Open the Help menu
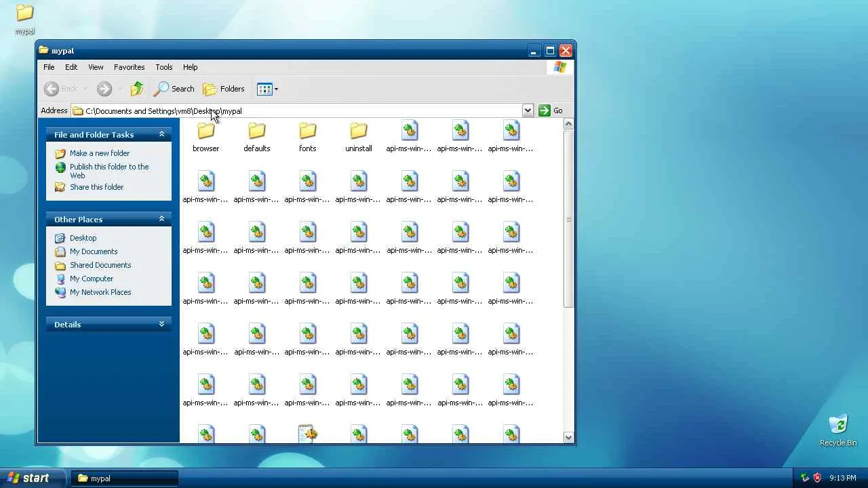Image resolution: width=868 pixels, height=488 pixels. [190, 67]
